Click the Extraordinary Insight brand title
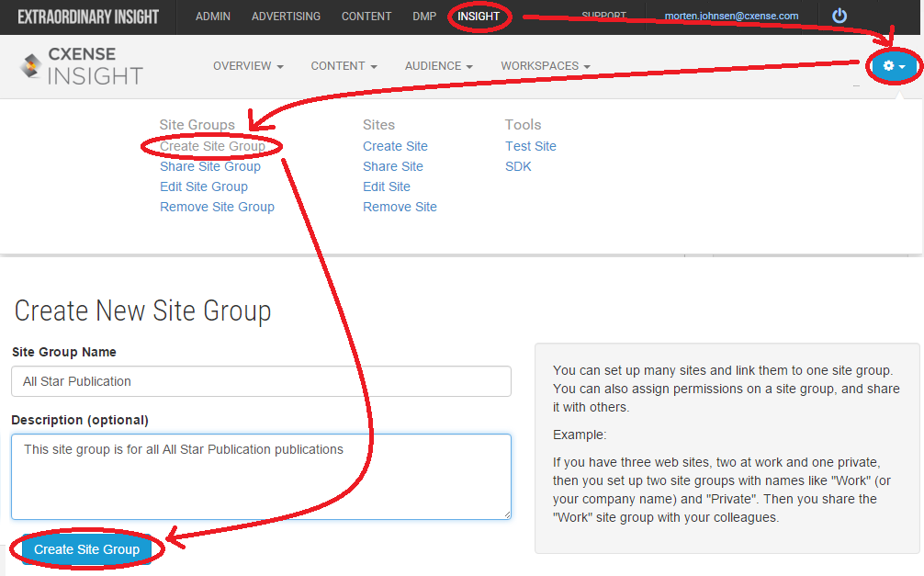This screenshot has height=576, width=924. click(x=88, y=17)
